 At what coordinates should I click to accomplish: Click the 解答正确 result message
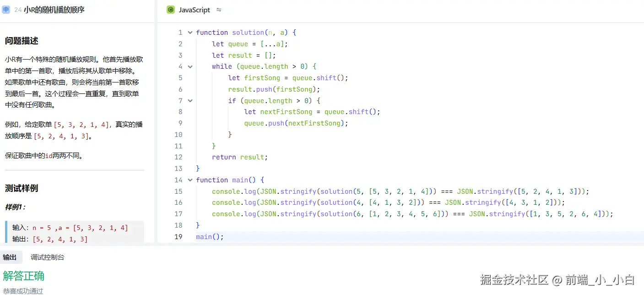[x=24, y=276]
